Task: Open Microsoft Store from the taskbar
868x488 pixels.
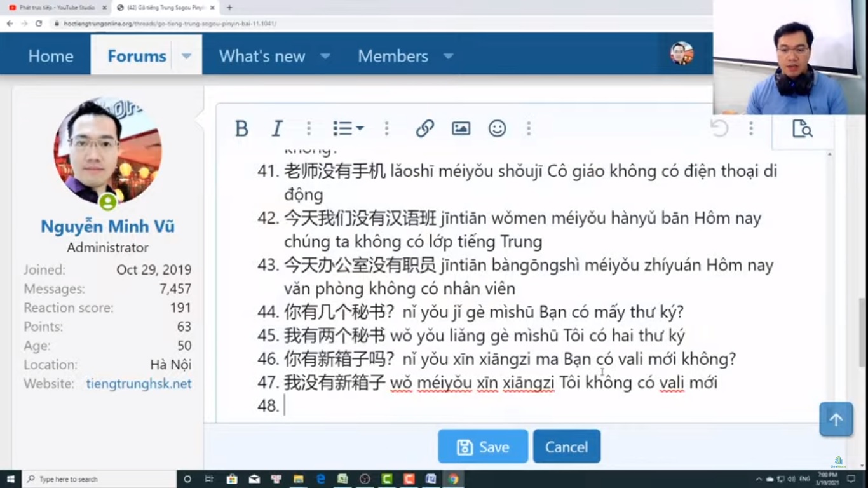Action: coord(231,479)
